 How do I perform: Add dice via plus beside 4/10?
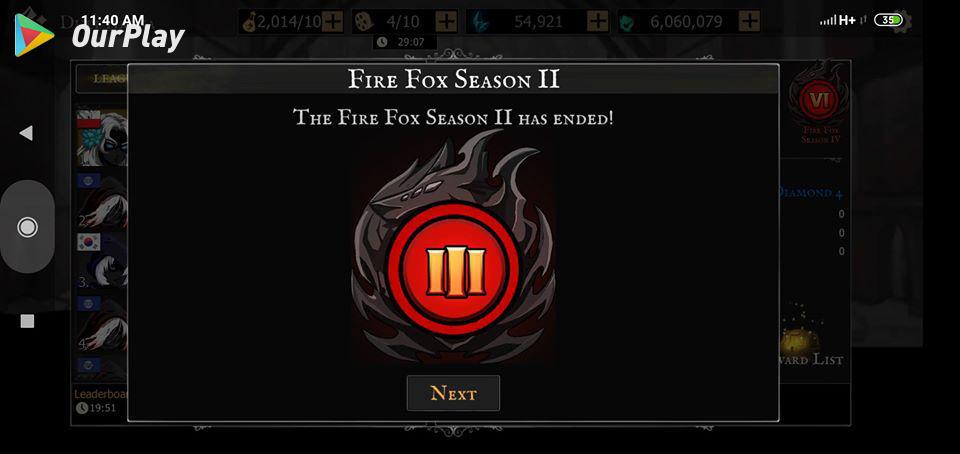(446, 22)
